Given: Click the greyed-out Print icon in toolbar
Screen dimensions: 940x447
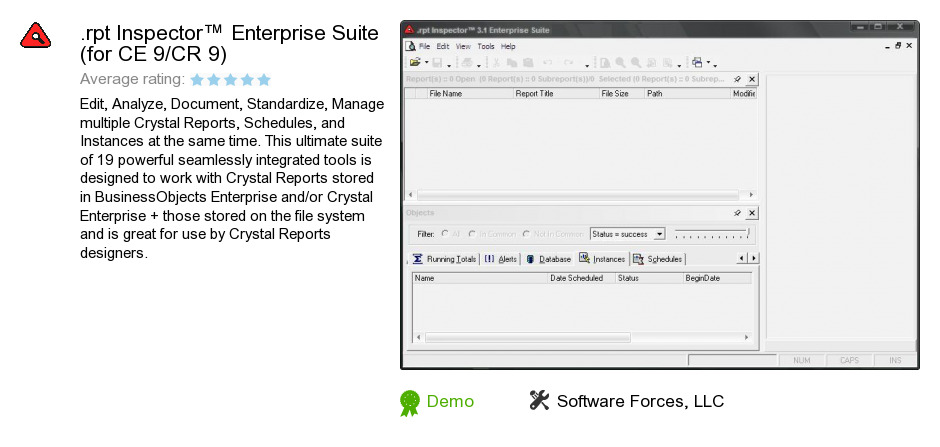Looking at the screenshot, I should click(x=467, y=62).
